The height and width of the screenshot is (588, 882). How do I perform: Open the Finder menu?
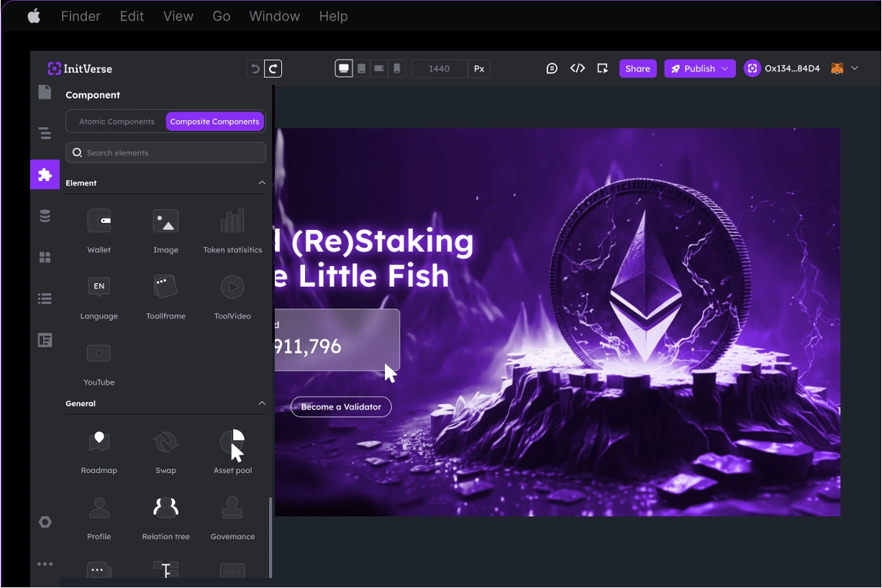point(81,16)
